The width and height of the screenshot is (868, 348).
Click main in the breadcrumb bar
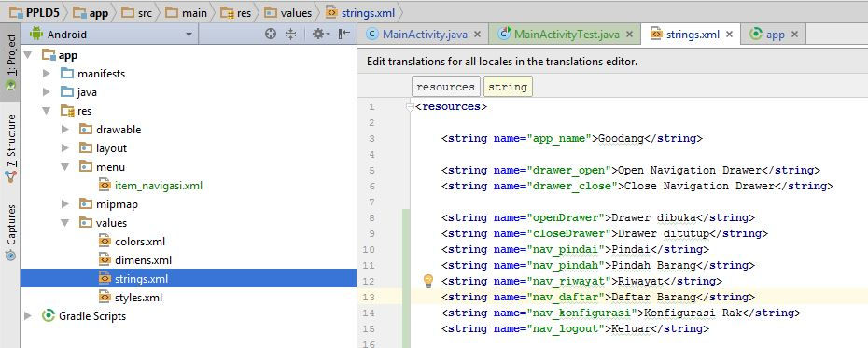[x=186, y=12]
